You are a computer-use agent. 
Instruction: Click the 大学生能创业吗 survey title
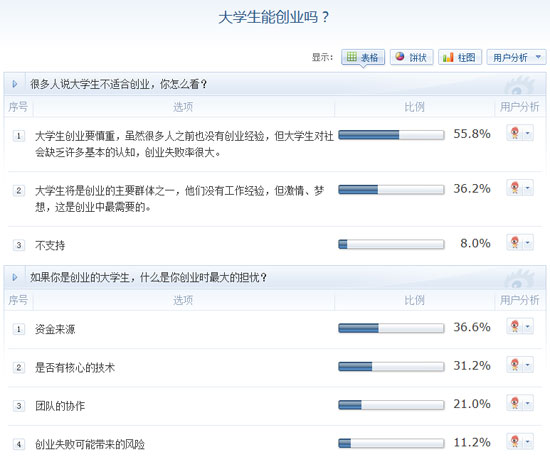click(274, 17)
